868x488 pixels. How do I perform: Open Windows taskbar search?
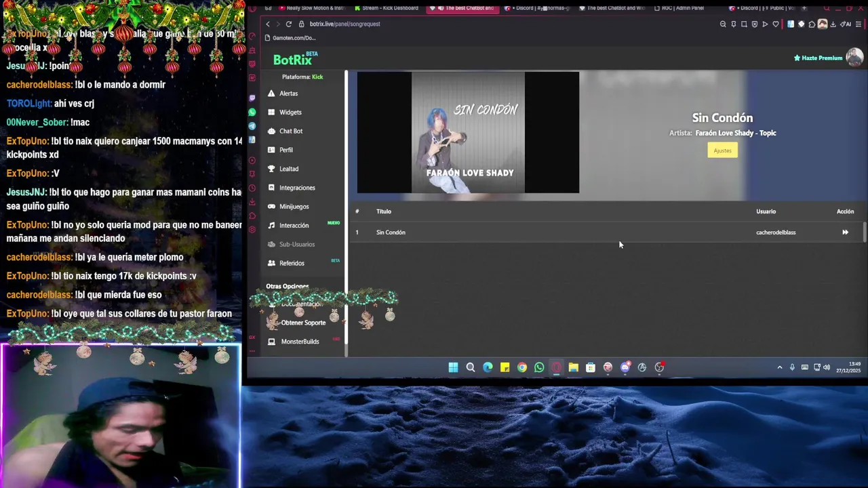tap(471, 367)
